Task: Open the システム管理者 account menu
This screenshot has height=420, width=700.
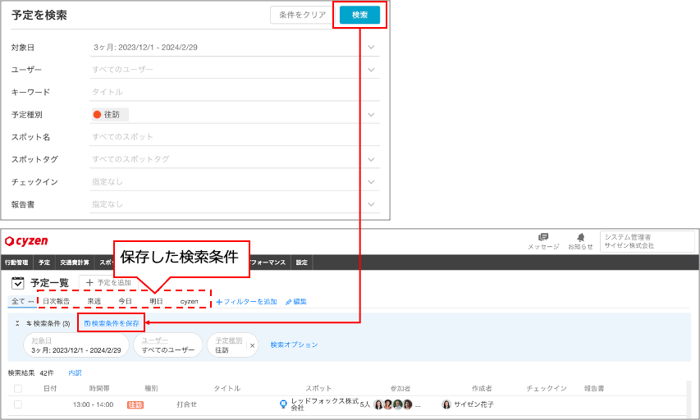Action: pos(647,241)
